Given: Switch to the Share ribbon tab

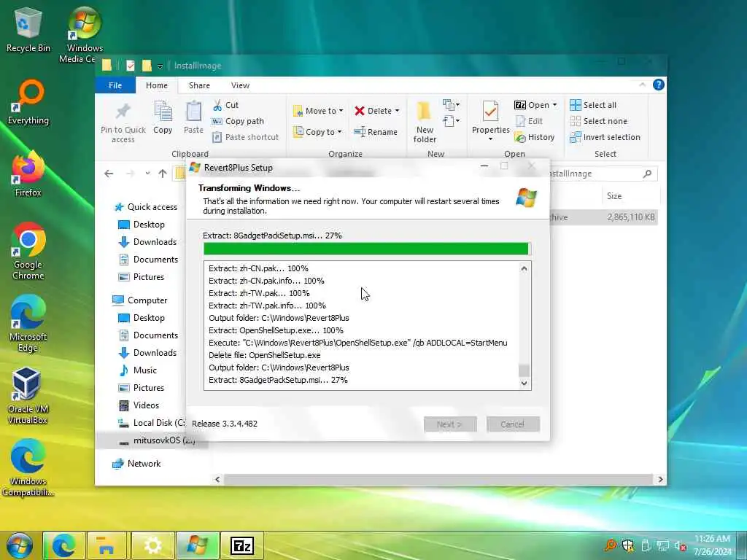Looking at the screenshot, I should (x=199, y=85).
